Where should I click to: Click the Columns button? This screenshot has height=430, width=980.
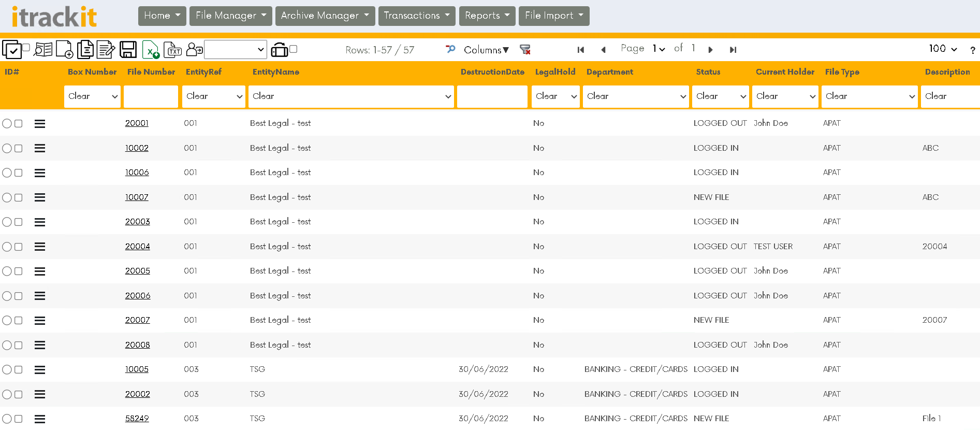486,50
